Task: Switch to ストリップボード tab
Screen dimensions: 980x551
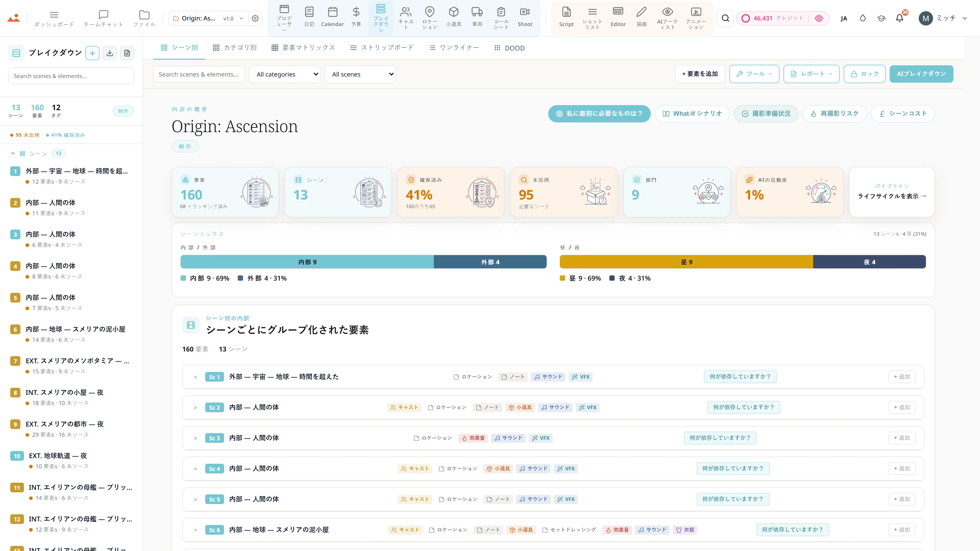Action: pos(382,48)
